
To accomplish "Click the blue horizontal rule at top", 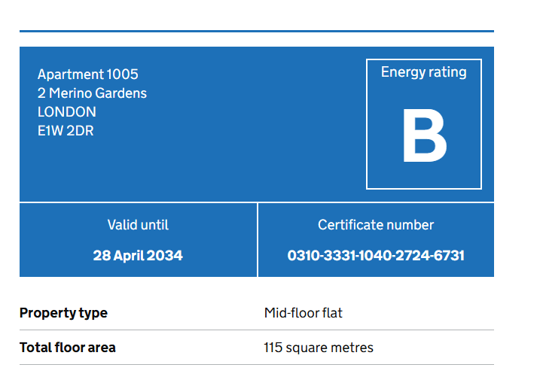I will point(256,31).
